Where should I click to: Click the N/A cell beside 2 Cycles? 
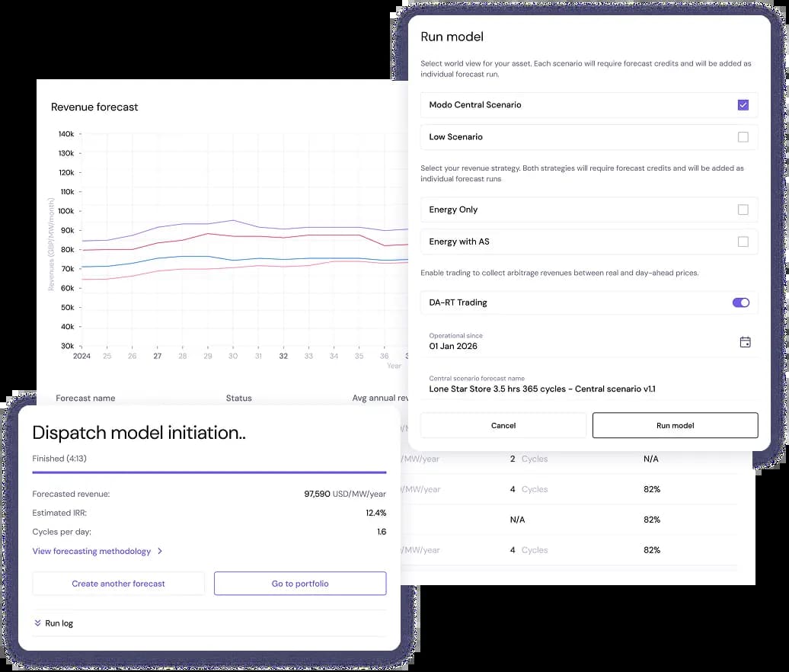click(x=650, y=459)
